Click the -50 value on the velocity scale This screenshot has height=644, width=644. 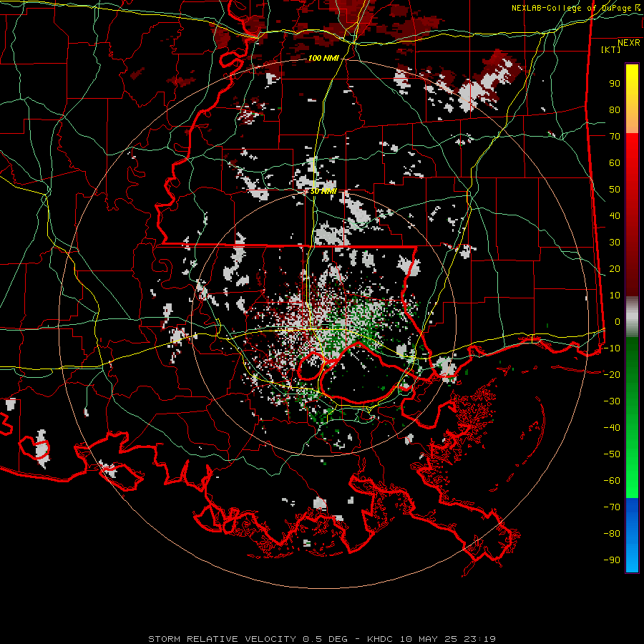tap(612, 454)
